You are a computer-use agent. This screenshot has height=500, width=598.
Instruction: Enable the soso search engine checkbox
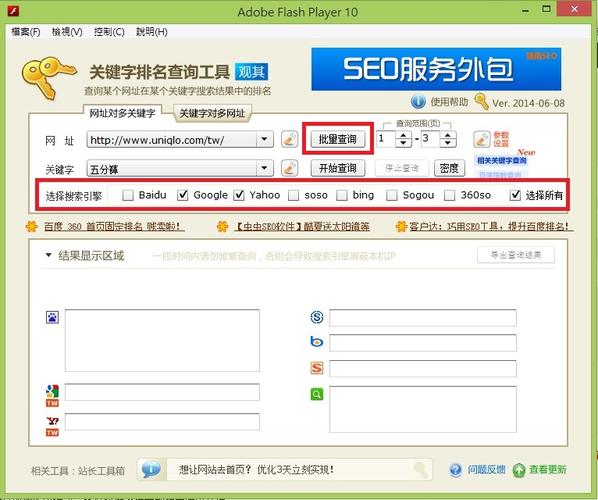coord(293,195)
